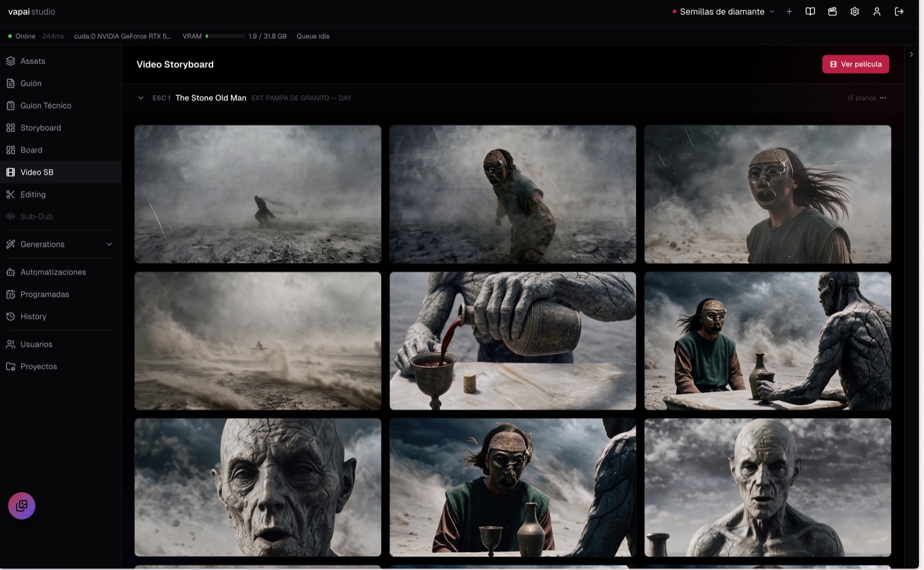The width and height of the screenshot is (924, 570).
Task: Open settings gear in top bar
Action: [855, 12]
